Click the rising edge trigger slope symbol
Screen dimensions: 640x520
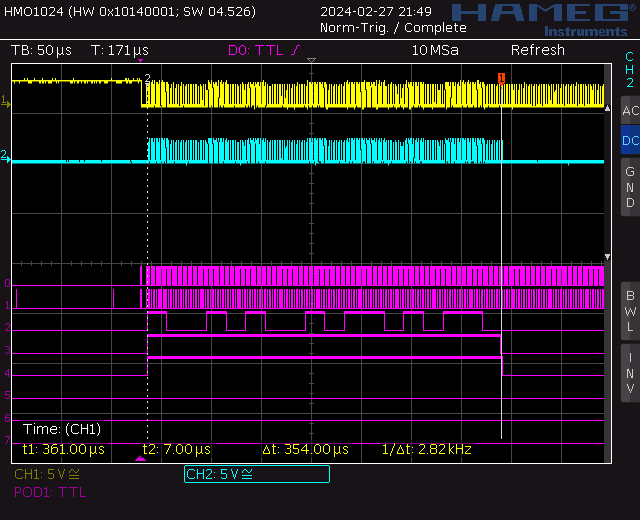pyautogui.click(x=295, y=50)
